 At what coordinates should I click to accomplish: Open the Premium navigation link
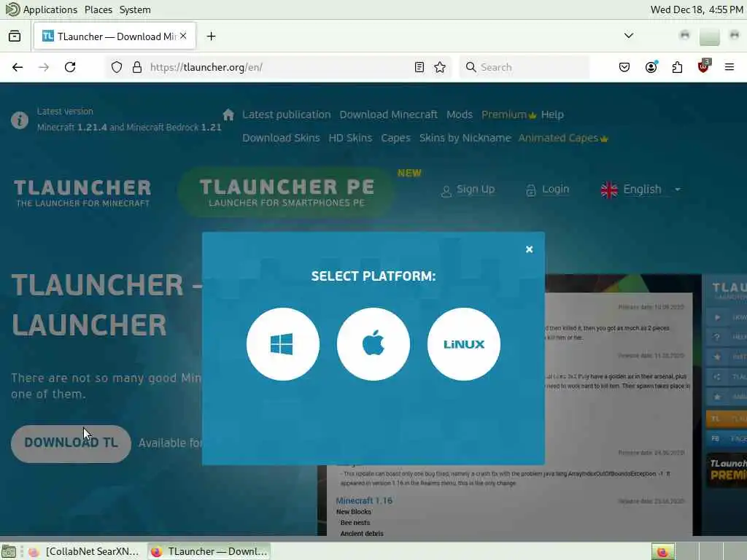coord(508,114)
